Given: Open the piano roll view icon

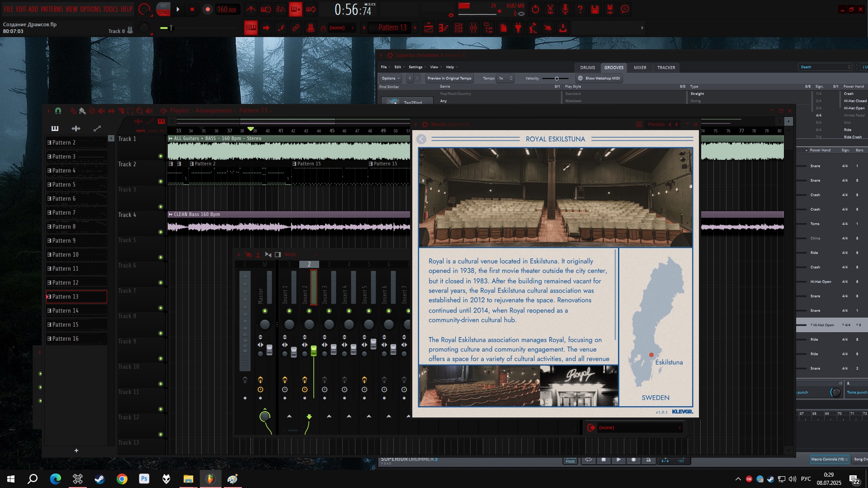Looking at the screenshot, I should click(443, 28).
